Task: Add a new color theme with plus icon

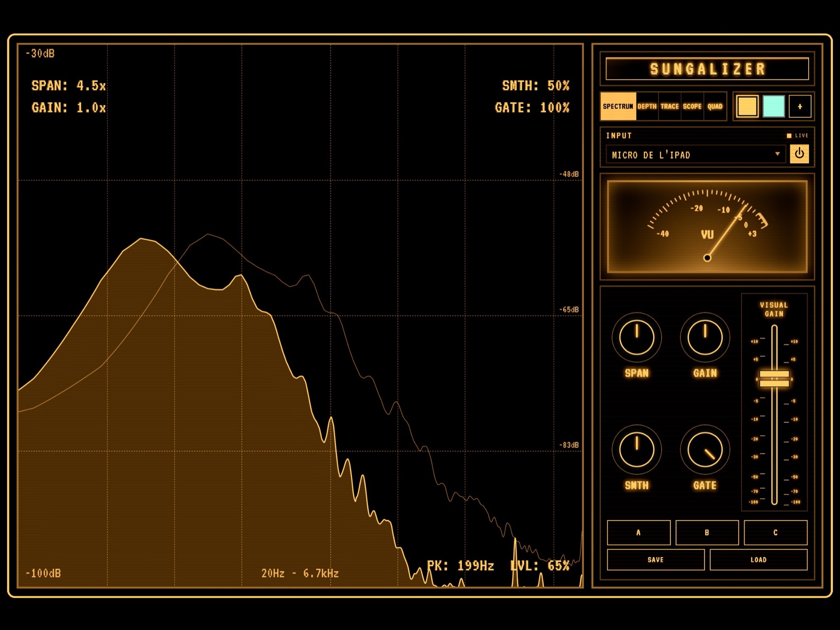Action: (x=799, y=106)
